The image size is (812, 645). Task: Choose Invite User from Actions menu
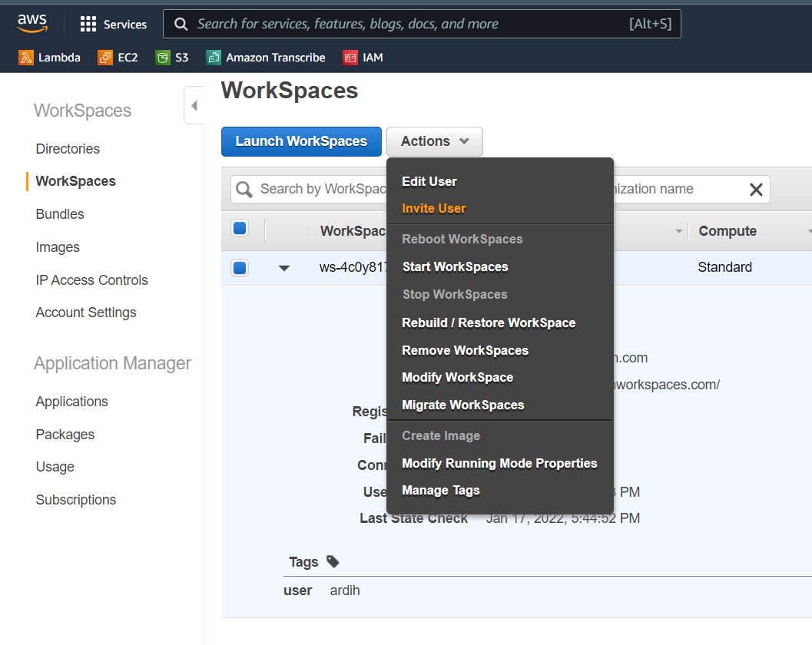point(433,208)
